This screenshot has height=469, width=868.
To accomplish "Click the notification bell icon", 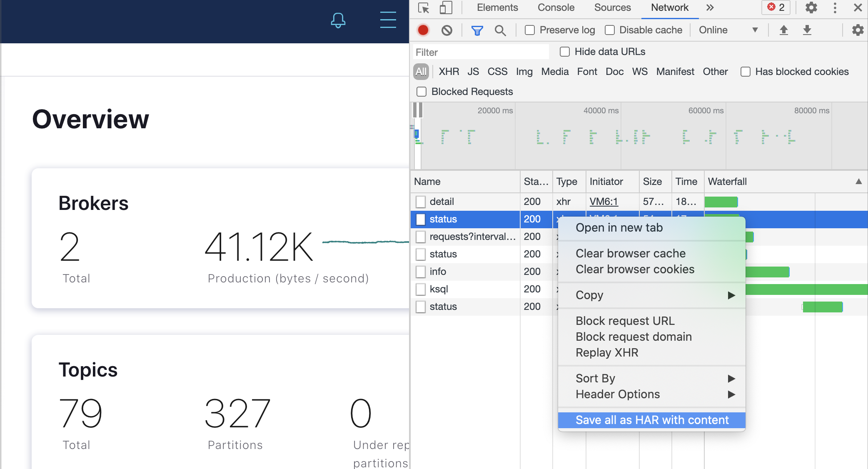I will click(x=338, y=20).
